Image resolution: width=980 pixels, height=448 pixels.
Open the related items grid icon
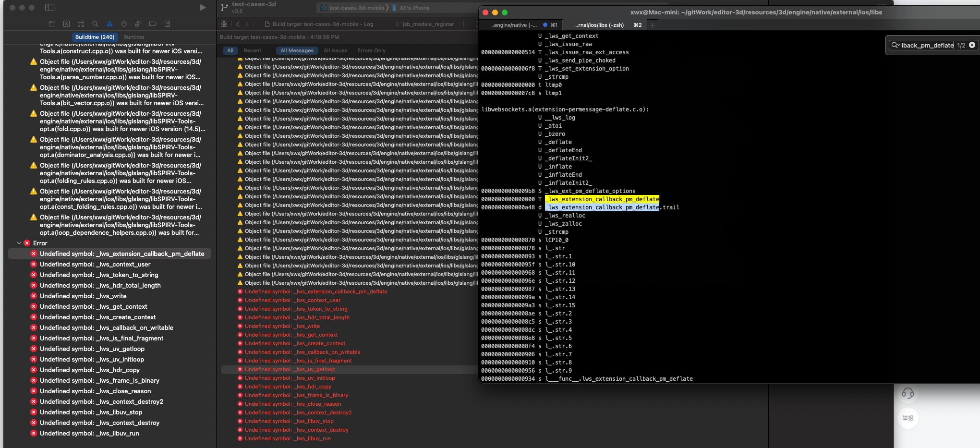(x=224, y=24)
